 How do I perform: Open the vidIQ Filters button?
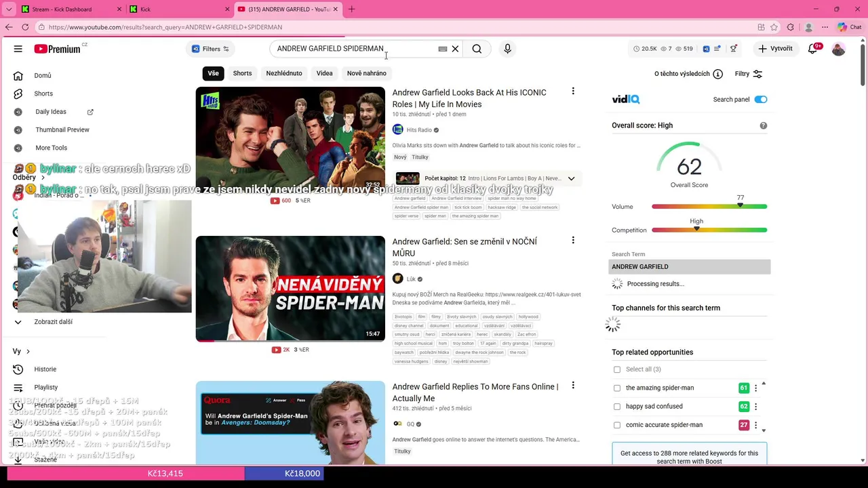pyautogui.click(x=211, y=49)
